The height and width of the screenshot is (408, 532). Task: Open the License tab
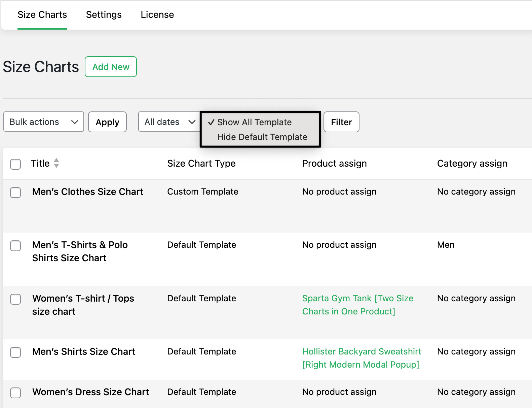tap(157, 15)
